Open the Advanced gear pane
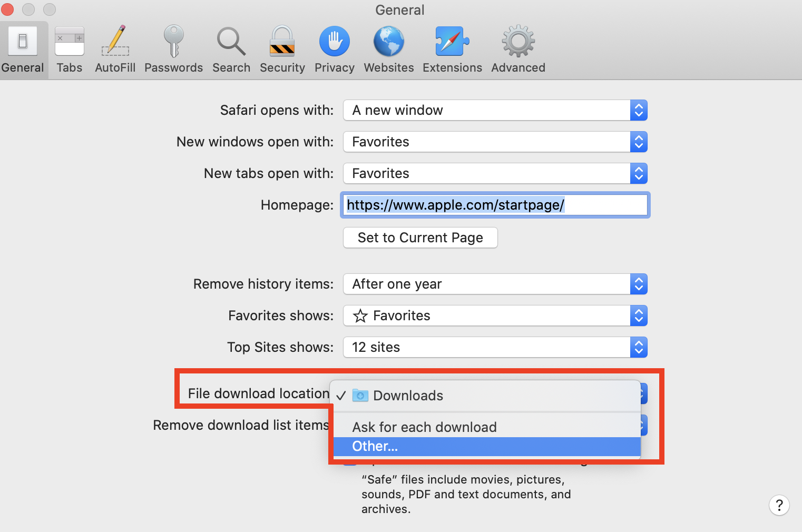The width and height of the screenshot is (802, 532). click(519, 50)
